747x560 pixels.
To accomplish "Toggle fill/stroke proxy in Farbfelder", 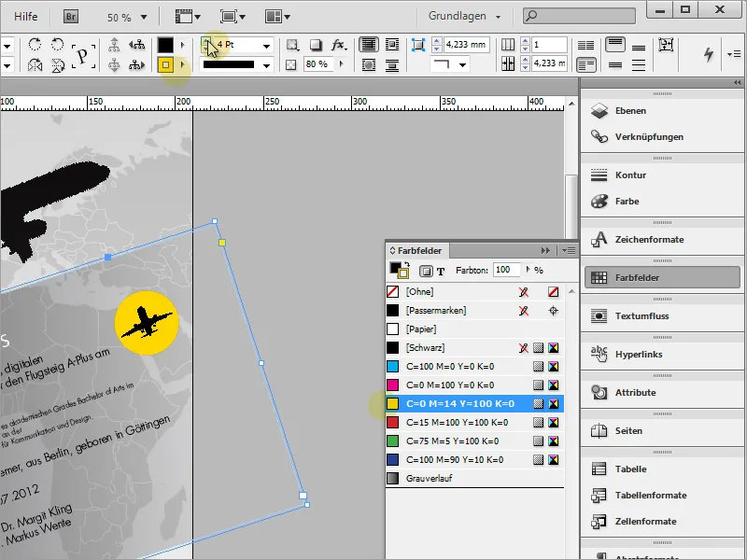I will (x=400, y=270).
